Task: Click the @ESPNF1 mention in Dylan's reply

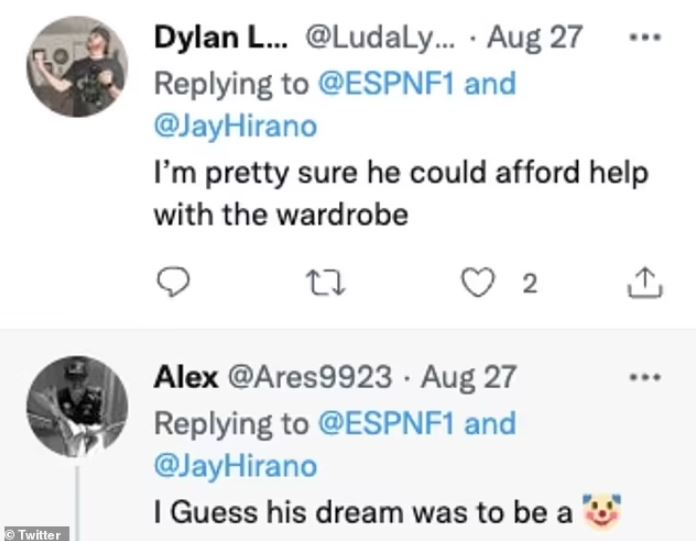Action: pos(385,84)
